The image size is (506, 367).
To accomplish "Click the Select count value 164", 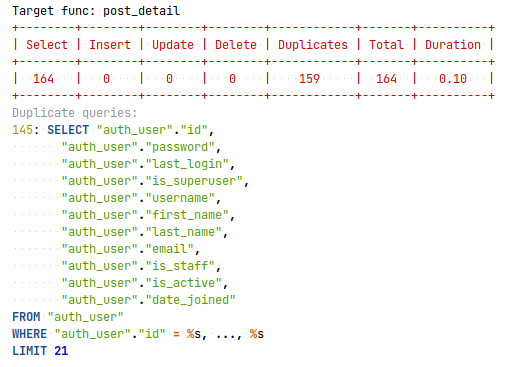I will 43,79.
